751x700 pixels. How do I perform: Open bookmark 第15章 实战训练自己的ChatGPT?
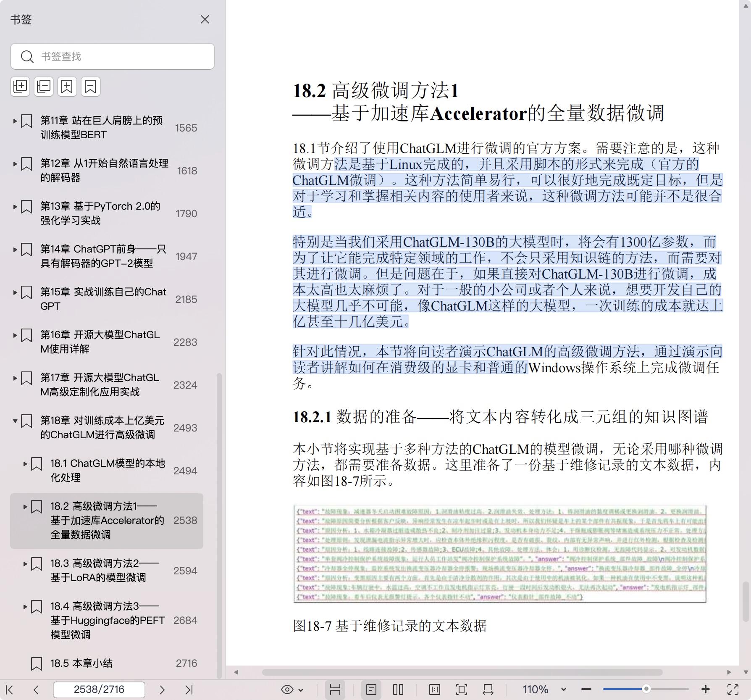coord(103,299)
